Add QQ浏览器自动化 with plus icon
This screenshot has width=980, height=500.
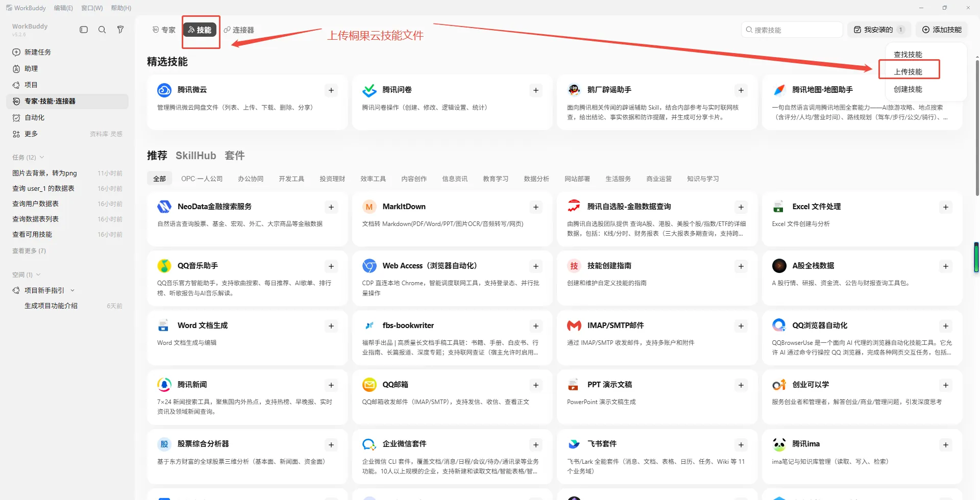coord(946,326)
